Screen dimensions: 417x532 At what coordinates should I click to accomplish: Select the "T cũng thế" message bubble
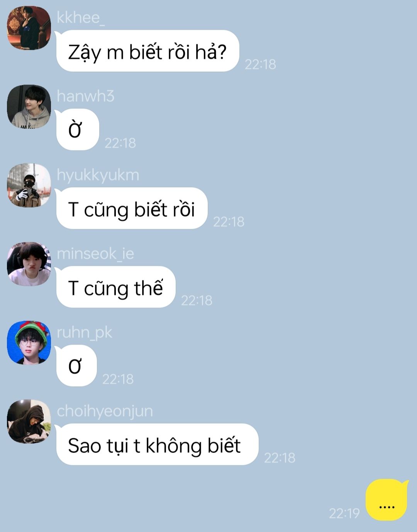(116, 287)
